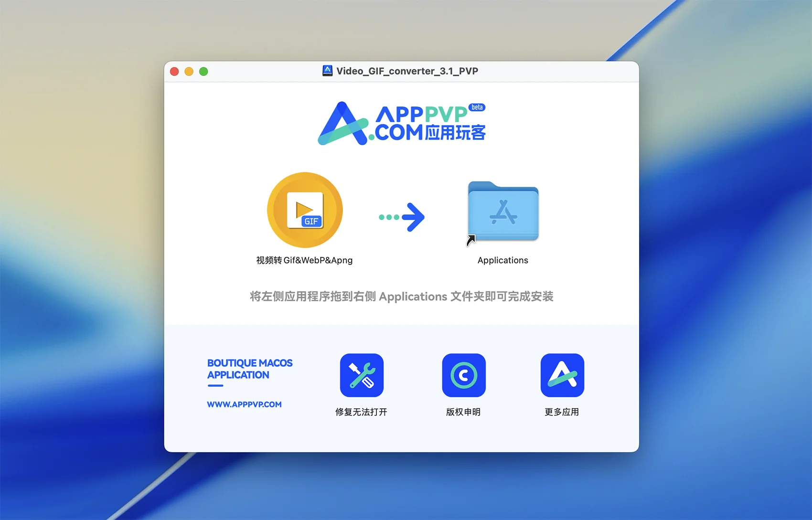Click the 版权申明 label
Screen dimensions: 812x520
(x=463, y=412)
